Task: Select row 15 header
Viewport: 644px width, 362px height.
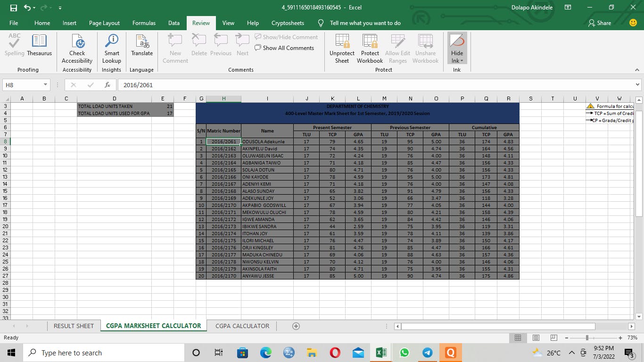Action: [5, 191]
